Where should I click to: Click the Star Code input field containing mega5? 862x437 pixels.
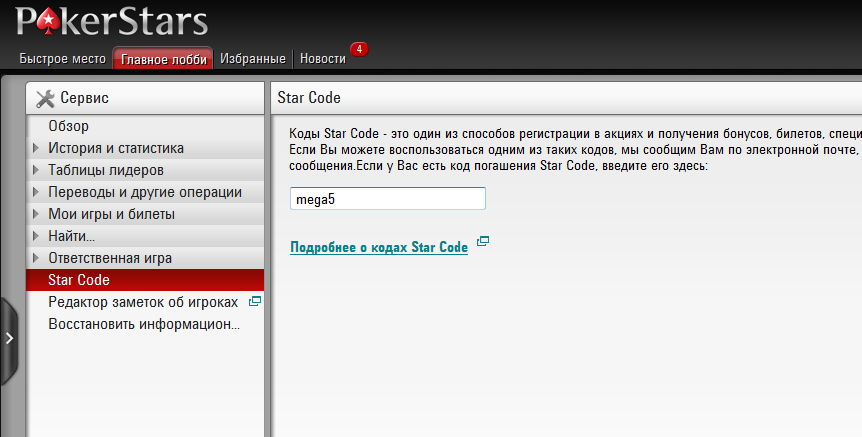388,198
